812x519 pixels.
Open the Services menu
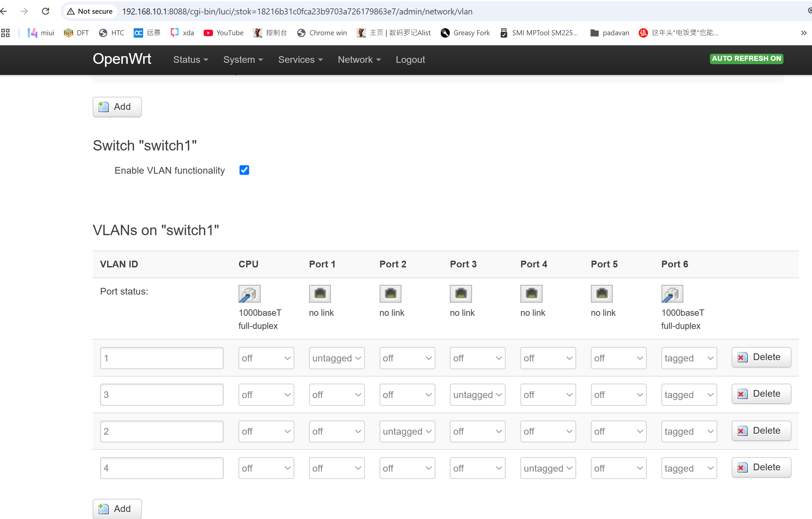(x=300, y=59)
